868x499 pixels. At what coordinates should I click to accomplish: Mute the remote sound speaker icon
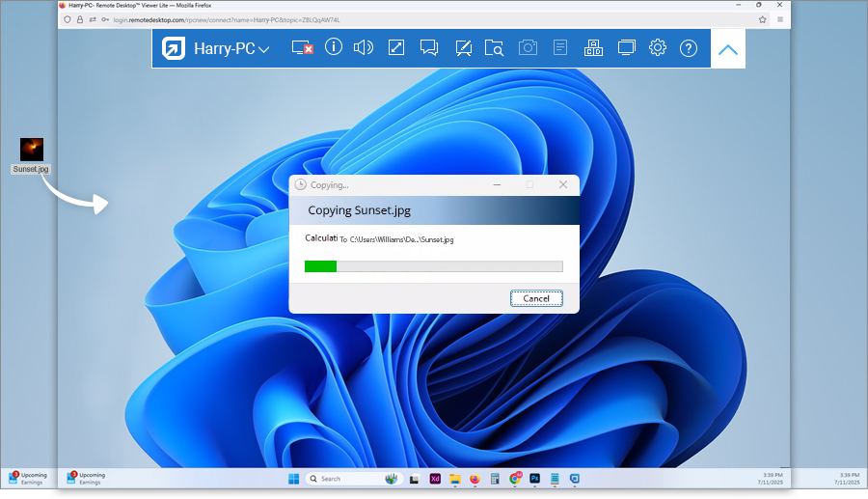click(x=364, y=47)
